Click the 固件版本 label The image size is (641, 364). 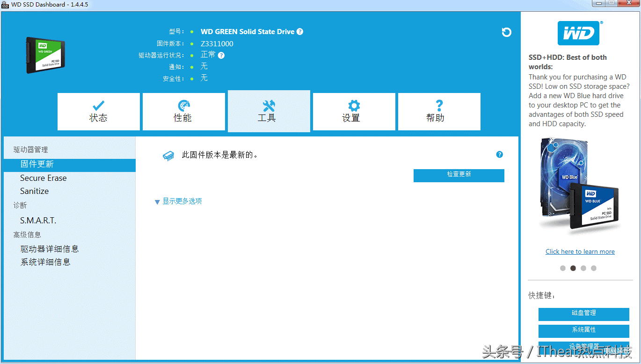click(x=170, y=43)
